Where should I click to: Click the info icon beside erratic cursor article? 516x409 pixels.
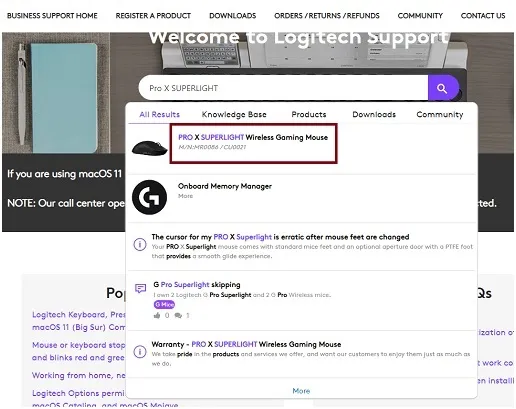click(x=140, y=244)
